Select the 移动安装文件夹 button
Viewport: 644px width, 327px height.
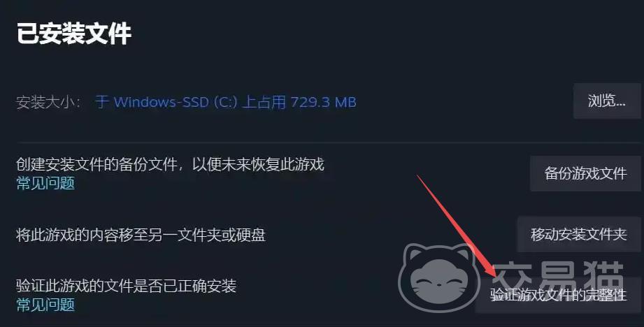(x=579, y=234)
